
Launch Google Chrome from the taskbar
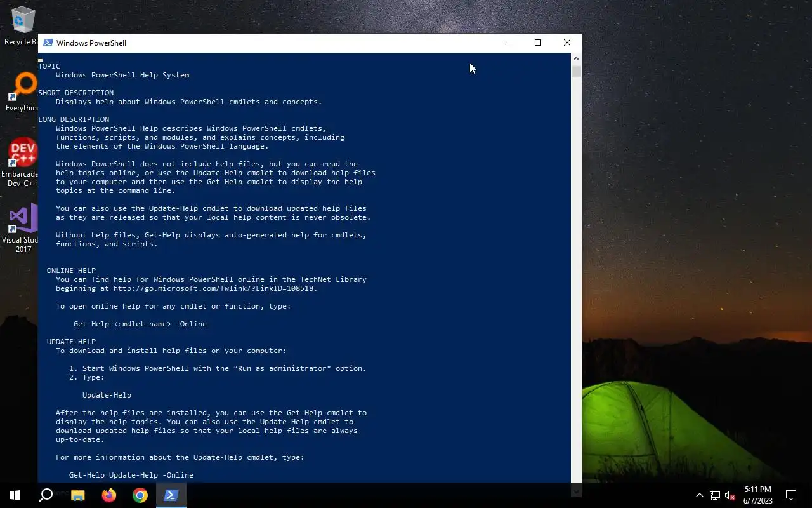(140, 495)
